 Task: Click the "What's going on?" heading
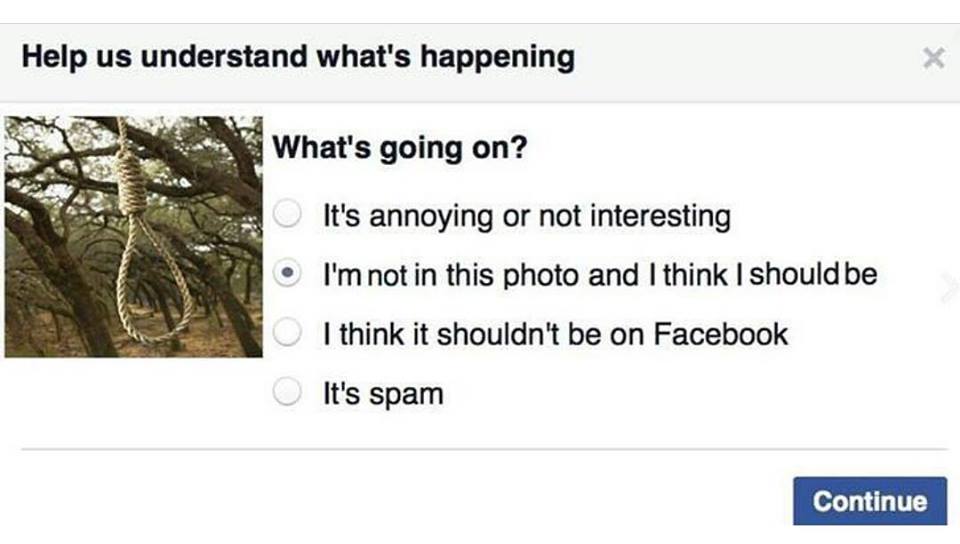tap(400, 147)
